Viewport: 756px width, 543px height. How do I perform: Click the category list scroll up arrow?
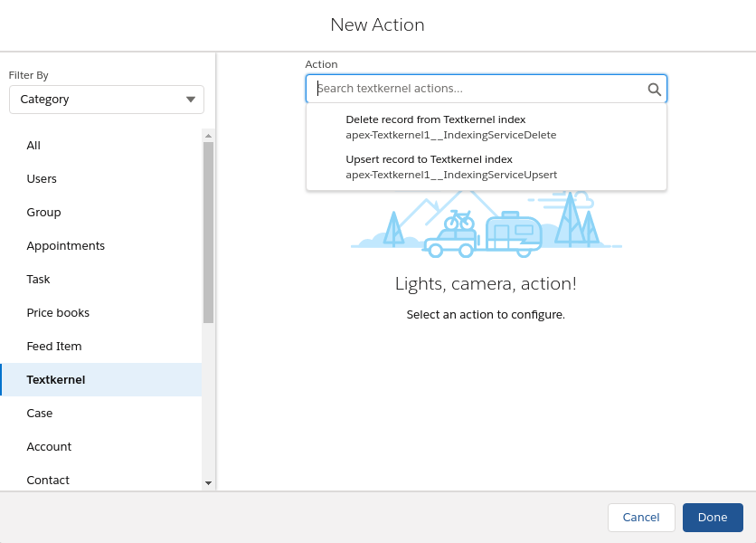pos(208,136)
